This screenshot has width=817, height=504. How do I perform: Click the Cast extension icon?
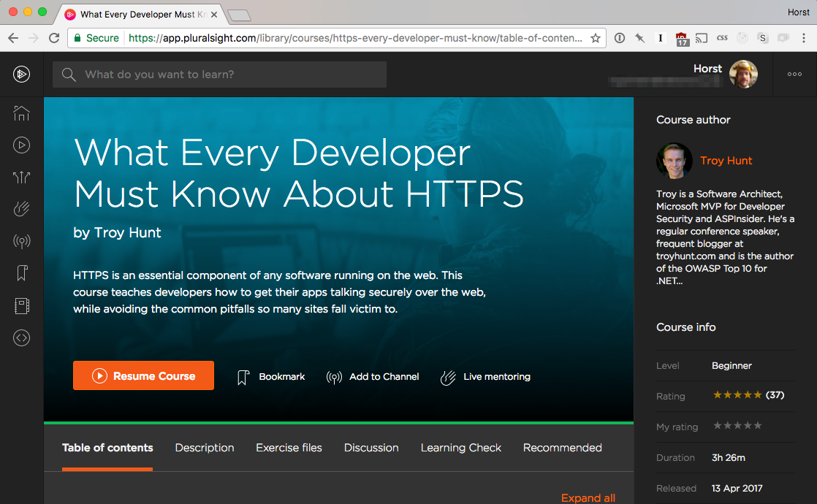click(702, 38)
